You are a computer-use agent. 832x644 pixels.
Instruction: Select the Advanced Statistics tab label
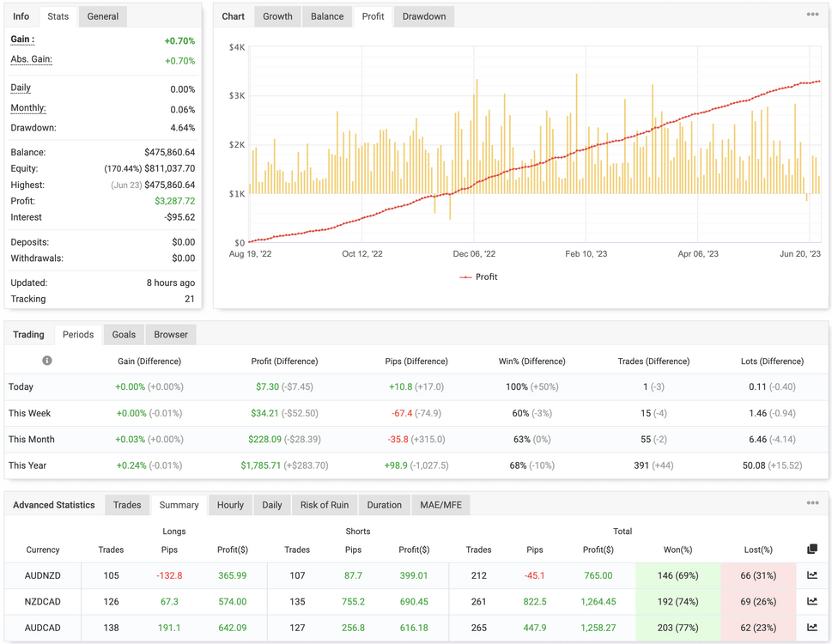click(x=53, y=505)
